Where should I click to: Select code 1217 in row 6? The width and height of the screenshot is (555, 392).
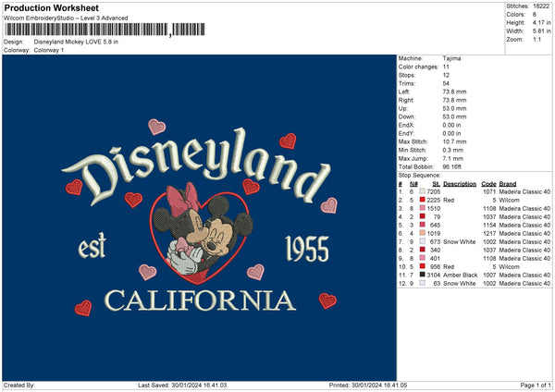[x=489, y=233]
